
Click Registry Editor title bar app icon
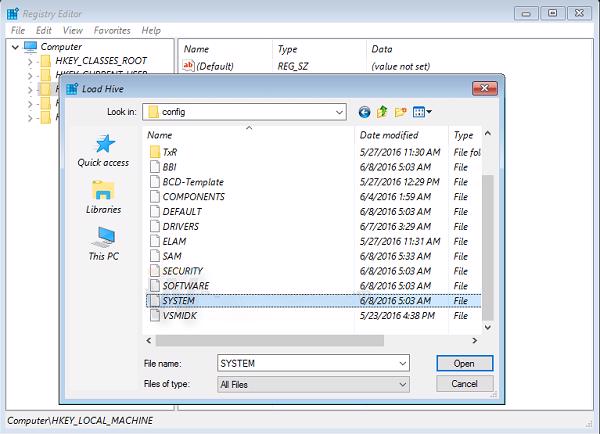pos(13,13)
